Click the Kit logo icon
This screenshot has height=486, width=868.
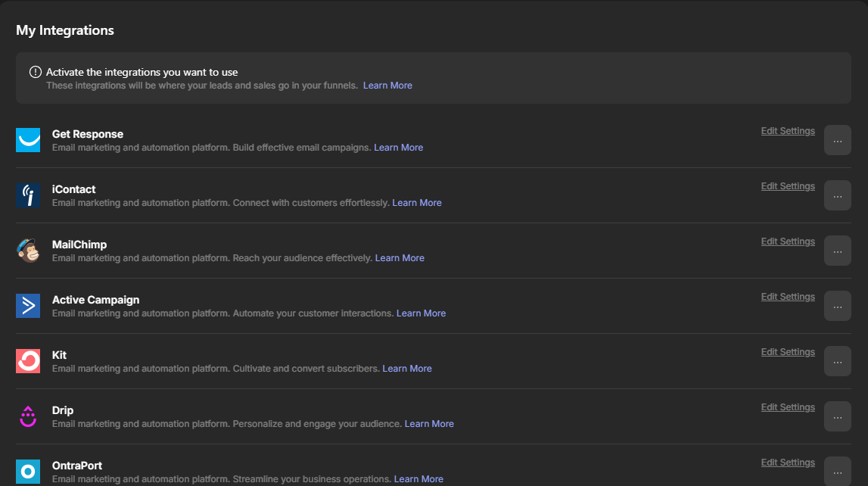[x=28, y=361]
